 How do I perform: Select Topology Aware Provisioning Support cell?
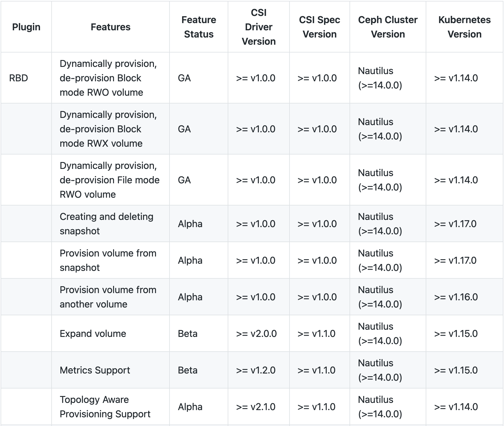point(110,407)
